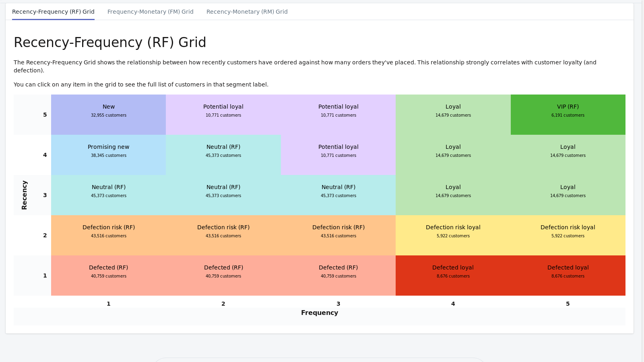Click the Recency-Frequency (RF) Grid page heading
The height and width of the screenshot is (362, 644).
point(110,42)
